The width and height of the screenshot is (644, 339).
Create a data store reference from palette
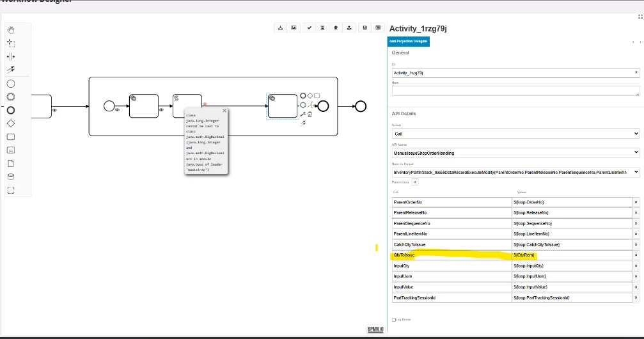tap(11, 177)
